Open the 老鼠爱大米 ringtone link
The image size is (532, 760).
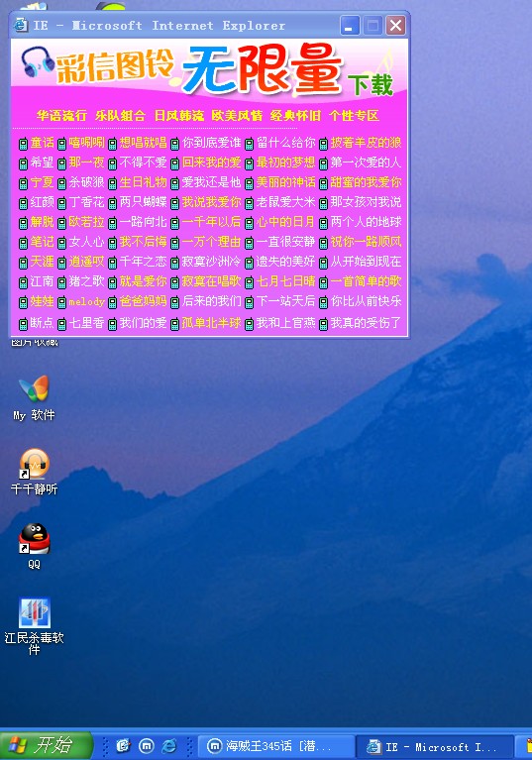(285, 202)
